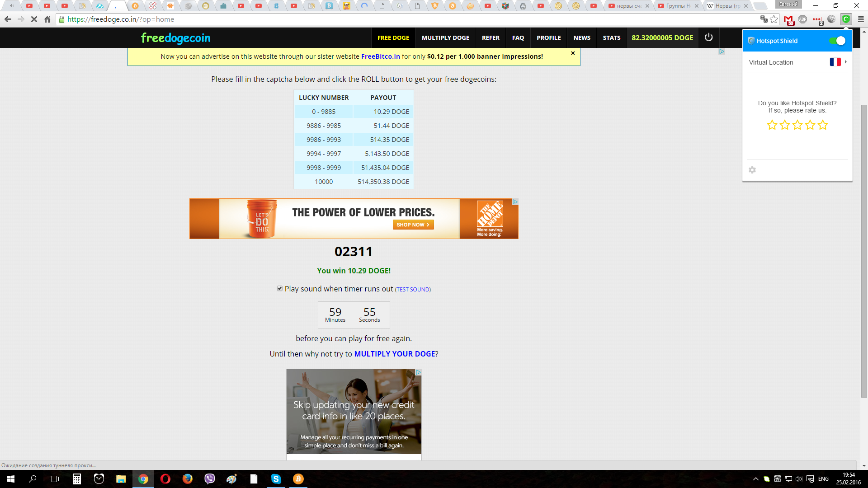Show hidden system tray icons
The height and width of the screenshot is (488, 868).
755,479
